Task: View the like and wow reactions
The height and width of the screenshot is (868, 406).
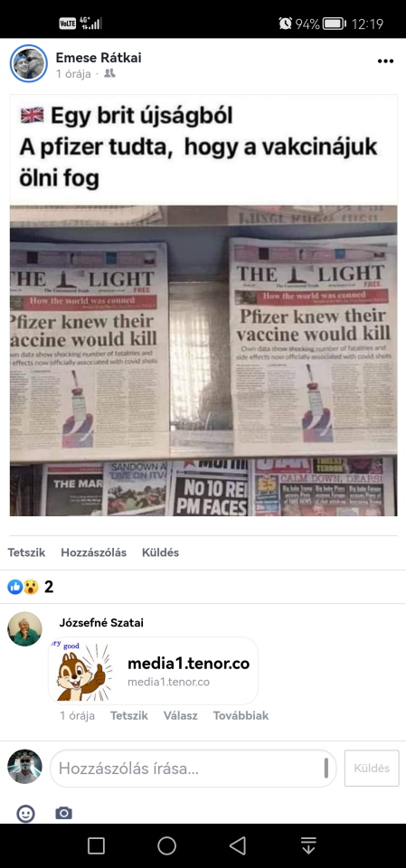Action: click(31, 587)
